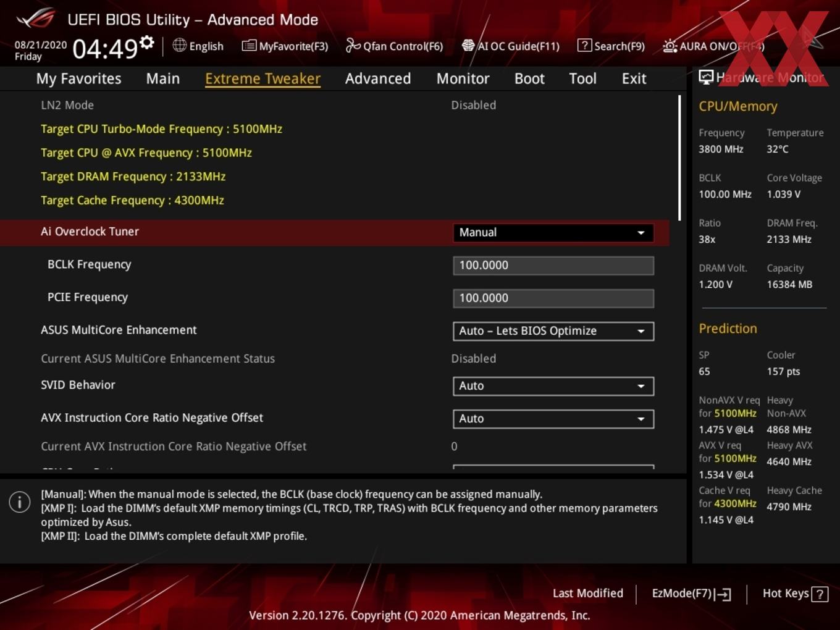Launch Qfan Control(F6)
The height and width of the screenshot is (630, 840).
[395, 46]
